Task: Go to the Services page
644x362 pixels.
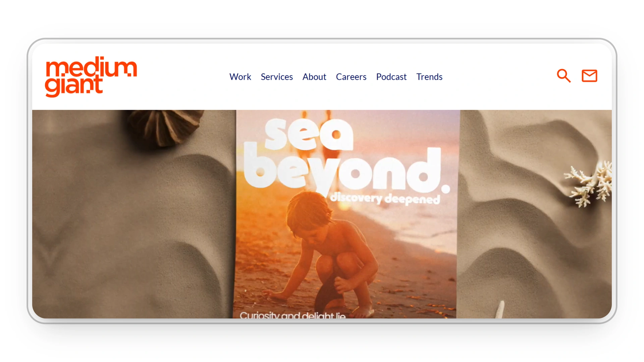Action: point(277,77)
